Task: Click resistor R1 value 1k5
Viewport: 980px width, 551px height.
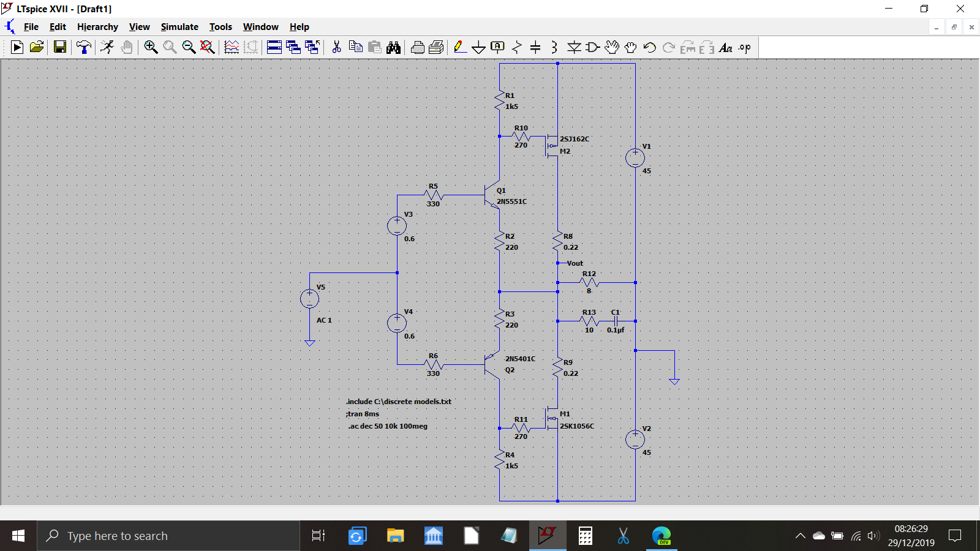Action: (x=511, y=107)
